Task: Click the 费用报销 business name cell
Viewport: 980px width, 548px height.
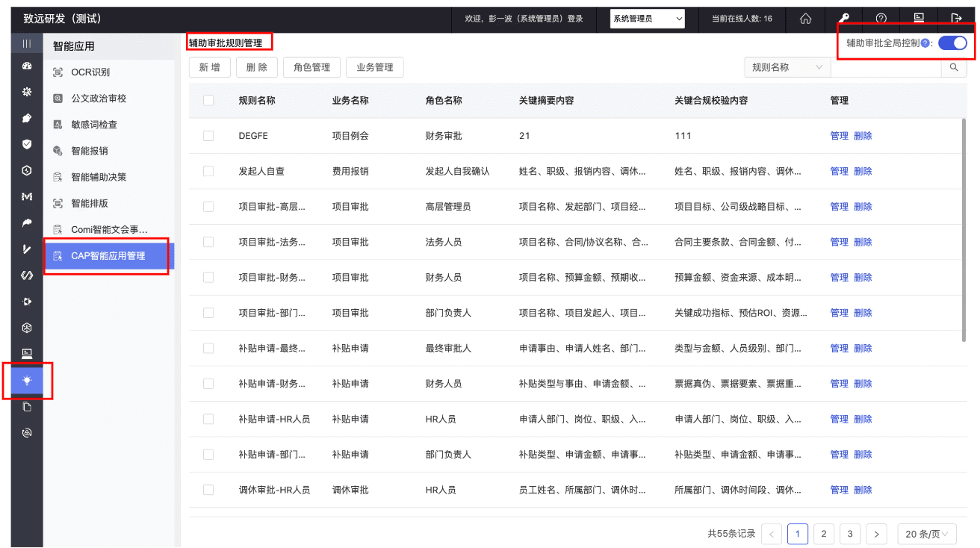Action: (350, 171)
